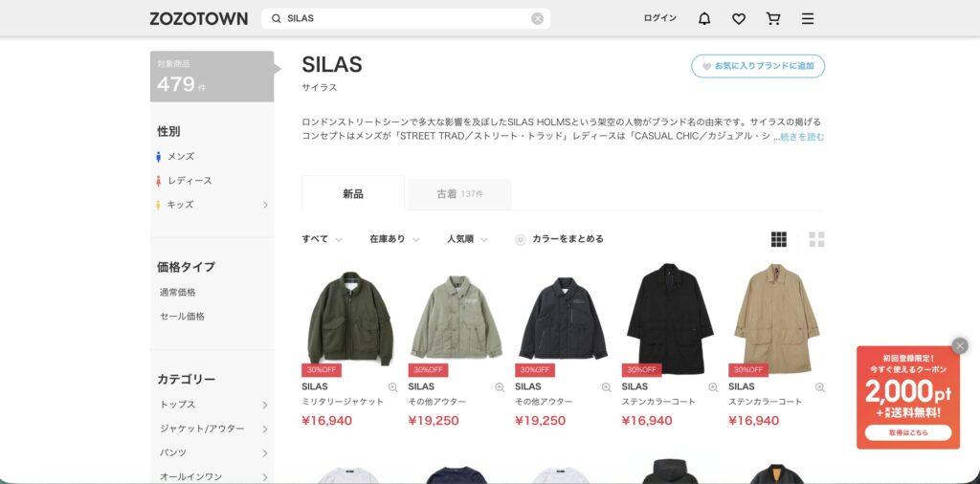Screen dimensions: 980x484
Task: Zoom in on the military jacket
Action: 393,387
